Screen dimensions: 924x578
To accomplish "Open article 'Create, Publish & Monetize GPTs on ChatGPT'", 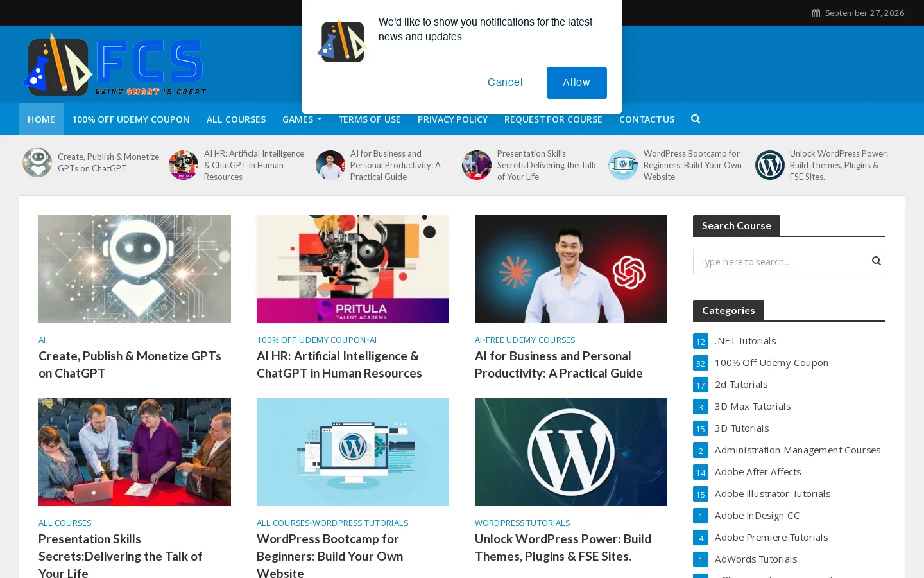I will (130, 364).
